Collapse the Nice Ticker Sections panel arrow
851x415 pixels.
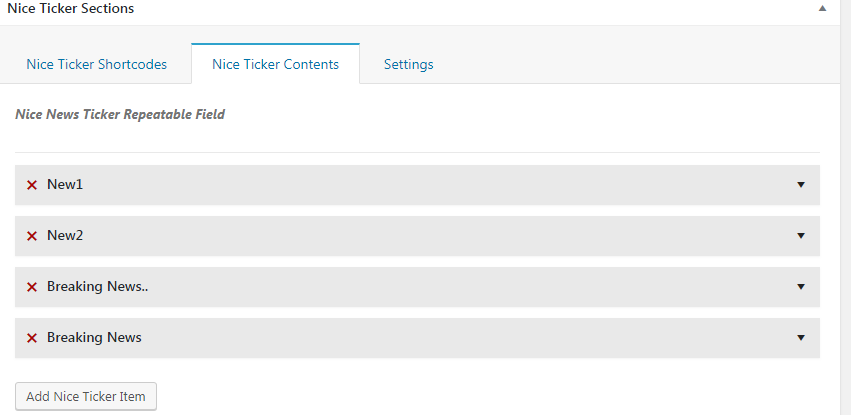822,8
